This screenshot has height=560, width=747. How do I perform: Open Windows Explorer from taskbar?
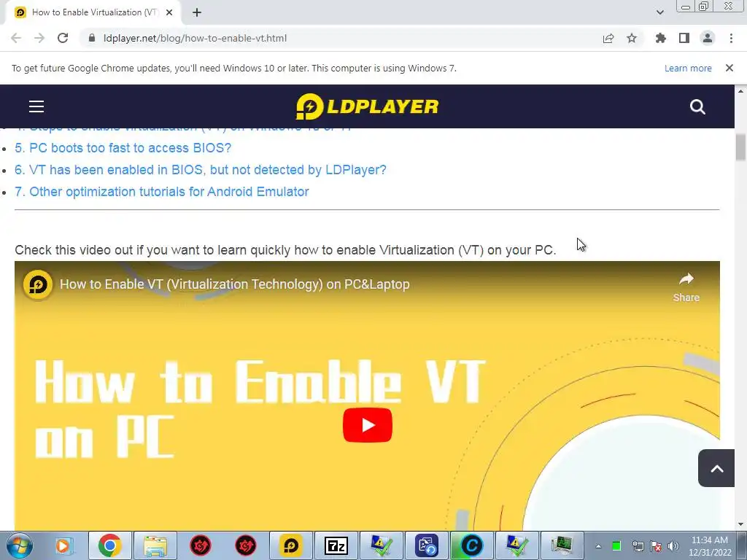155,545
